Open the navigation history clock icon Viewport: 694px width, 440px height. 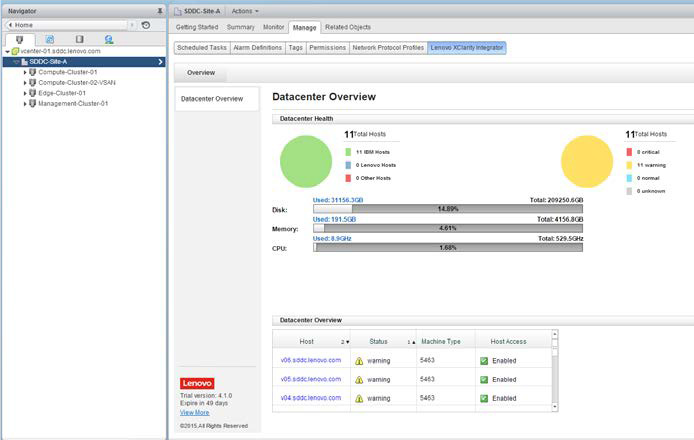point(146,25)
